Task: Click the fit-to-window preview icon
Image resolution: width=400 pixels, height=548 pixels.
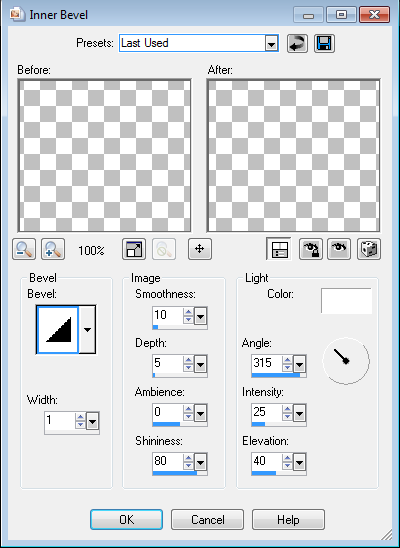Action: pyautogui.click(x=134, y=249)
